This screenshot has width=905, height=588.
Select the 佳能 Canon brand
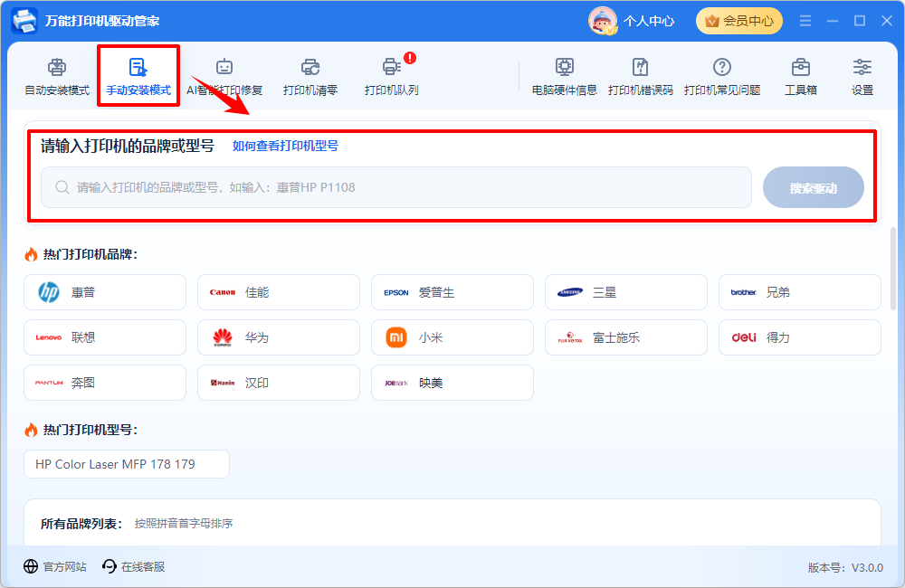pyautogui.click(x=279, y=292)
